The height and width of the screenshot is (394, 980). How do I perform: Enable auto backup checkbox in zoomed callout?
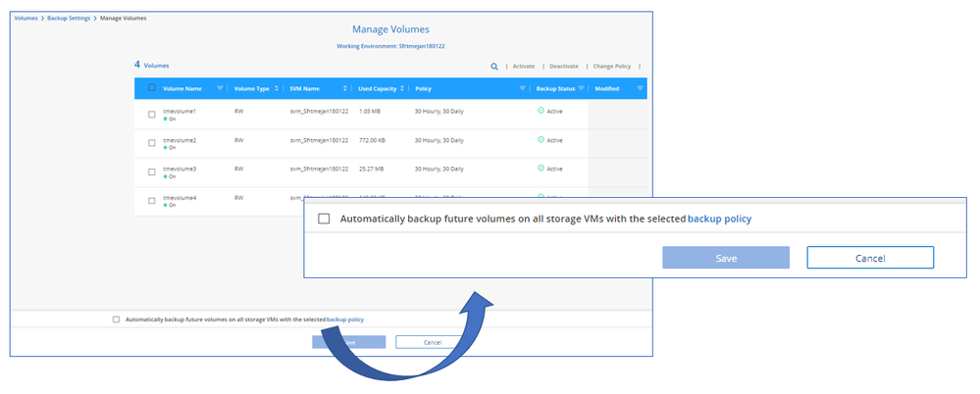coord(324,219)
